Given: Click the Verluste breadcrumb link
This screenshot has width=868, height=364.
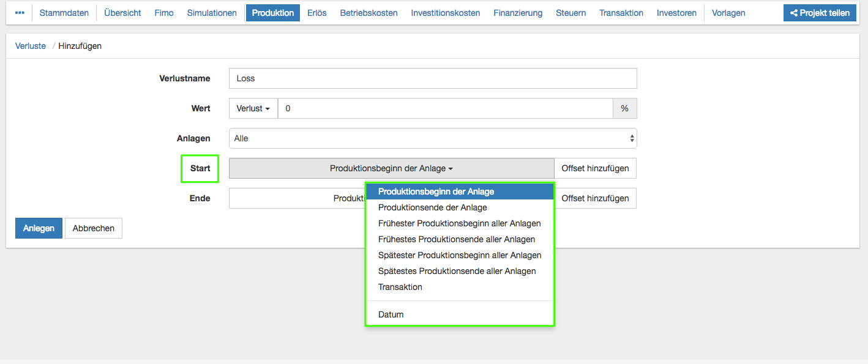Looking at the screenshot, I should coord(31,46).
